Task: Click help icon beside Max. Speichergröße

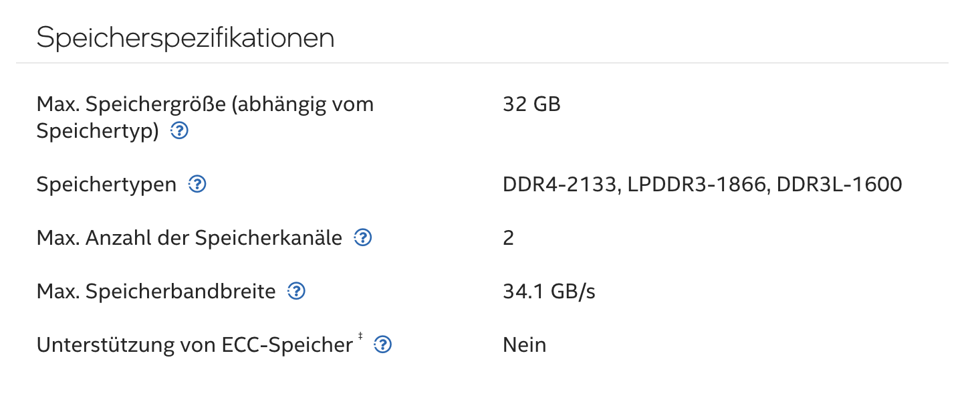Action: click(x=179, y=131)
